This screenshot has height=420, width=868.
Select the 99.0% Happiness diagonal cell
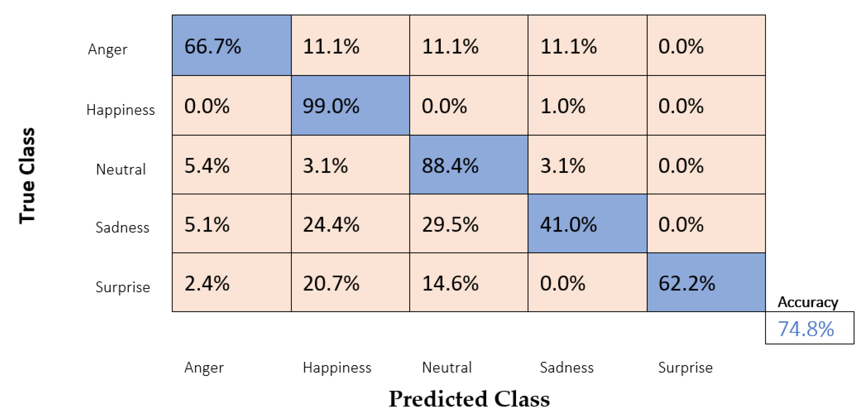[x=350, y=105]
